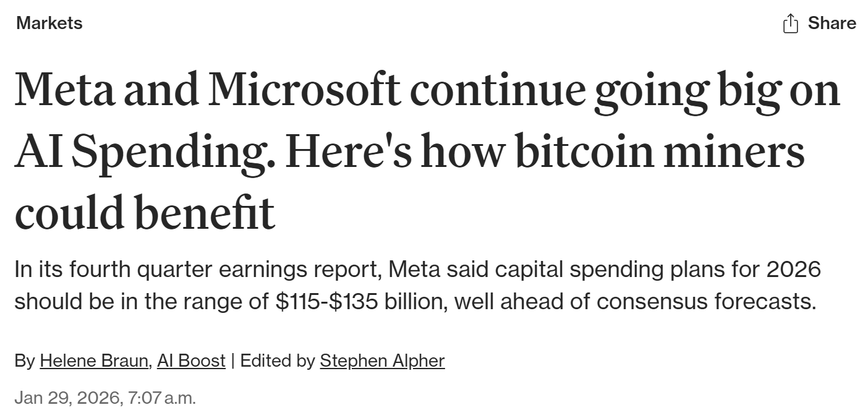
Task: Click the word "Meta" in the headline
Action: point(65,90)
